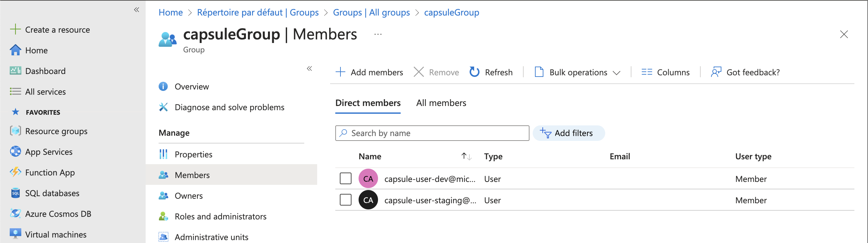Click the Add members plus icon
This screenshot has height=243, width=868.
(x=340, y=72)
